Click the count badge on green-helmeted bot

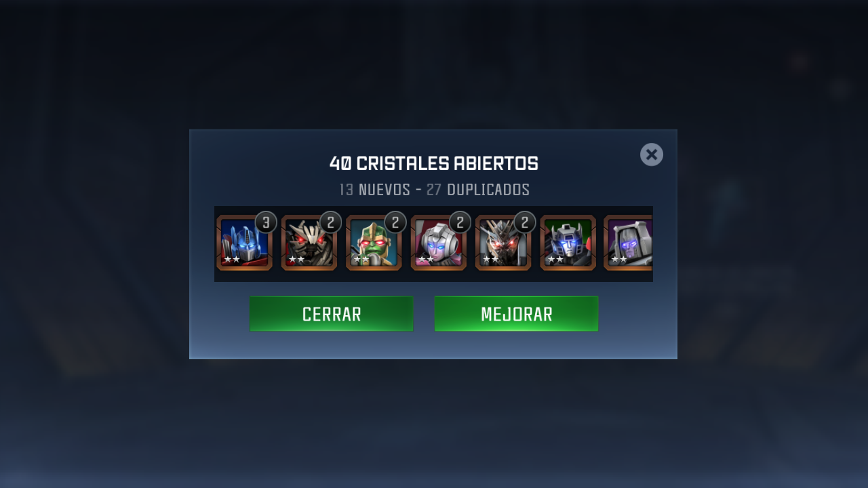point(395,222)
